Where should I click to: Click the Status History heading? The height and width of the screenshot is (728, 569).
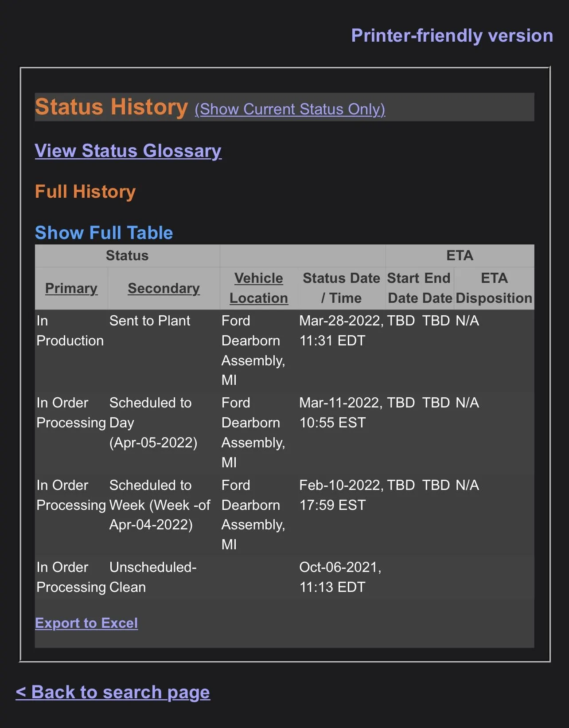[111, 107]
